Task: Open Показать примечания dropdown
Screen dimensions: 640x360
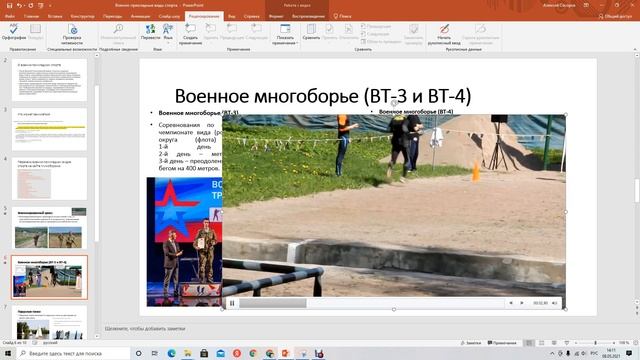Action: pos(285,34)
